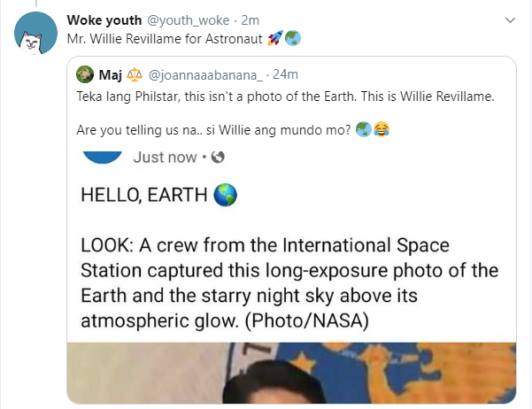Open the 2m tweet timestamp
Viewport: 532px width, 409px height.
click(x=251, y=19)
